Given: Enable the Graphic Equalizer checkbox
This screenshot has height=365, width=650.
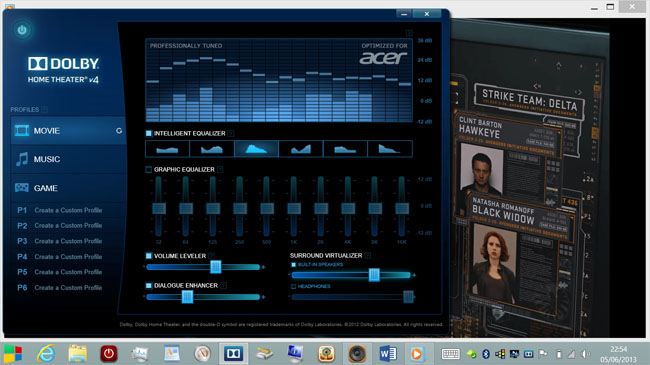Looking at the screenshot, I should pyautogui.click(x=148, y=169).
